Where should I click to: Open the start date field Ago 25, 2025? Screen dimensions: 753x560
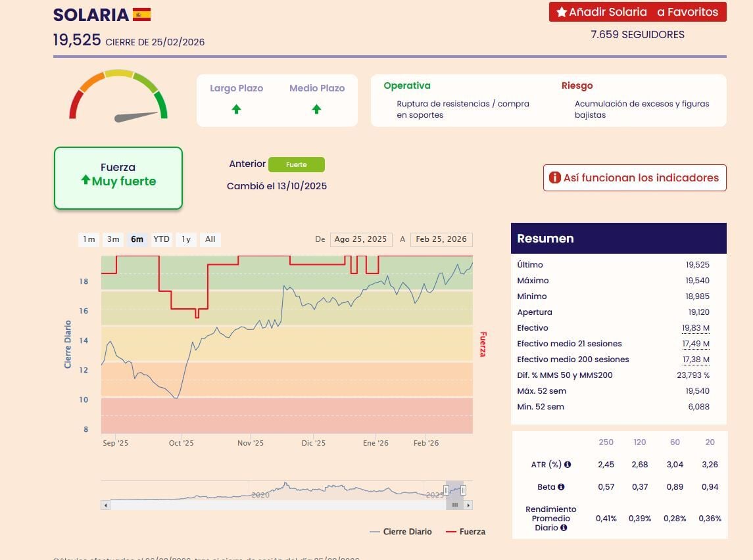pos(360,239)
